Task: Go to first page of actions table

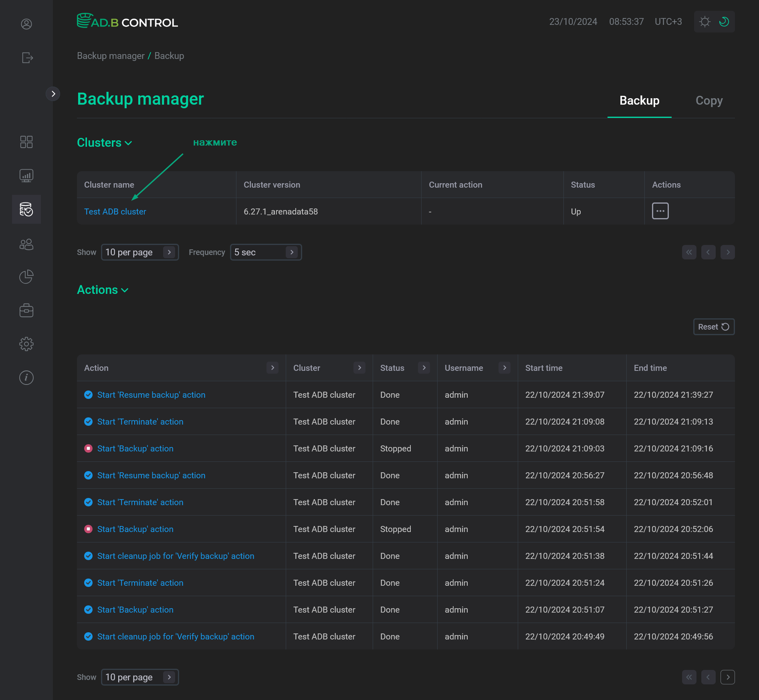Action: (689, 677)
